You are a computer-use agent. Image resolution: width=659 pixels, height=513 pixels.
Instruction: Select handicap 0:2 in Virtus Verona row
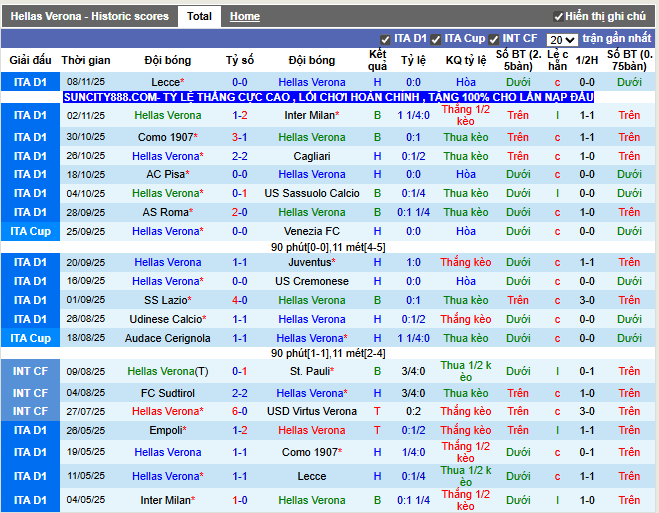(413, 411)
